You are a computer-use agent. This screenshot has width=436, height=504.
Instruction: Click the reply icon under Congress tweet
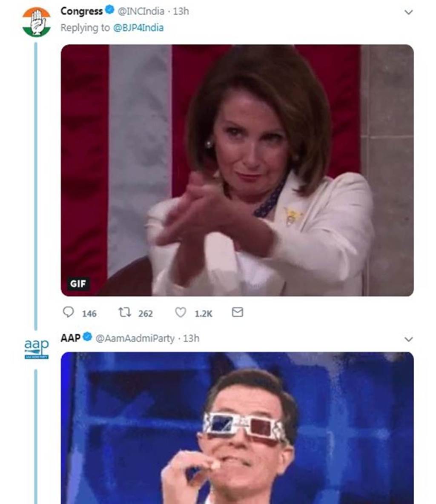(x=68, y=312)
